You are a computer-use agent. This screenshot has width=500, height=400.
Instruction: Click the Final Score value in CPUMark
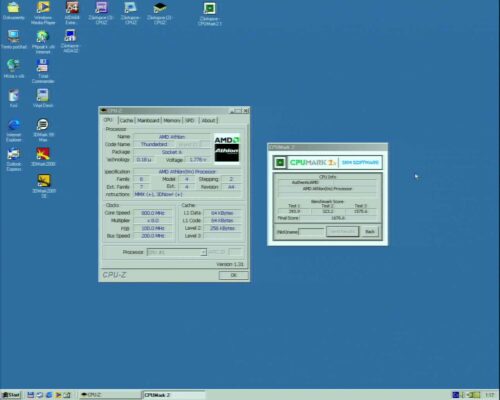[338, 218]
